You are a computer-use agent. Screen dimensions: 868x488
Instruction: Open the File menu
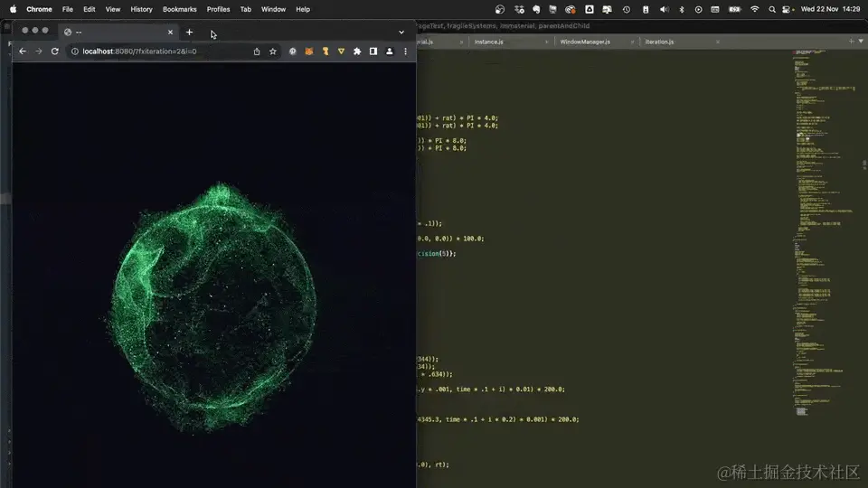tap(68, 9)
